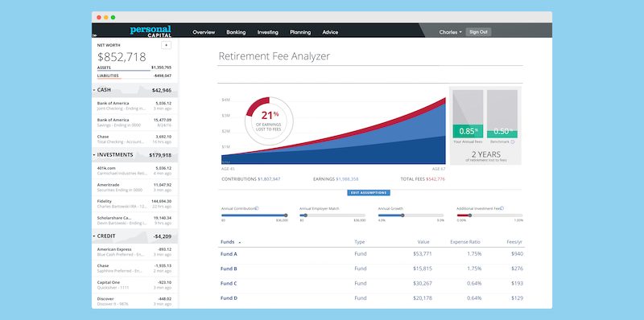Click the LIABILITIES row in net worth
Screen dimensions: 644x320
(x=134, y=76)
